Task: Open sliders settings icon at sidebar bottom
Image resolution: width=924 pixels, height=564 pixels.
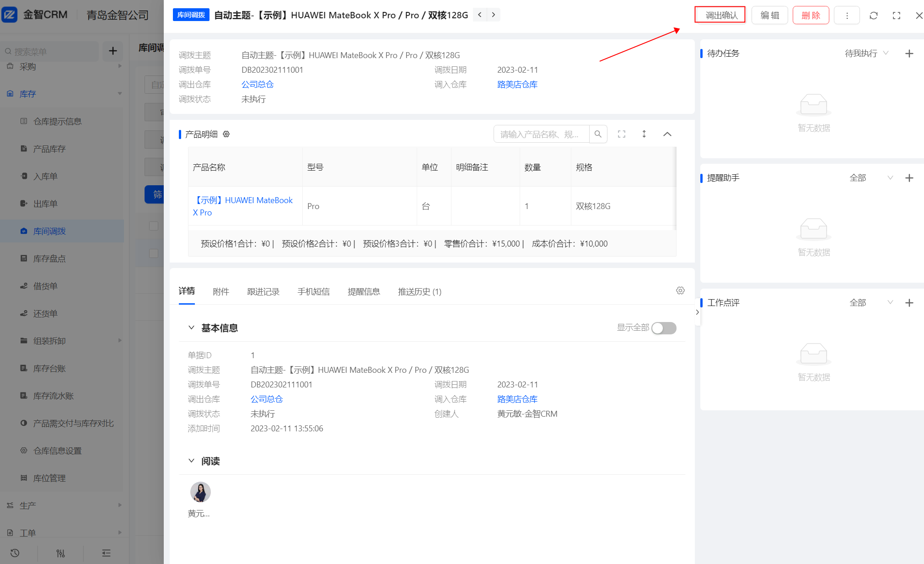Action: tap(60, 553)
